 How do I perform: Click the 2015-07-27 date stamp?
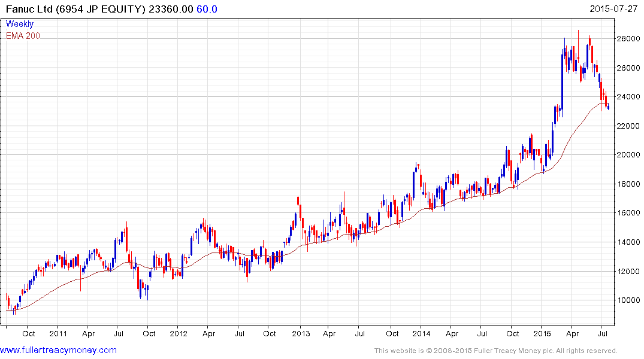click(x=613, y=9)
